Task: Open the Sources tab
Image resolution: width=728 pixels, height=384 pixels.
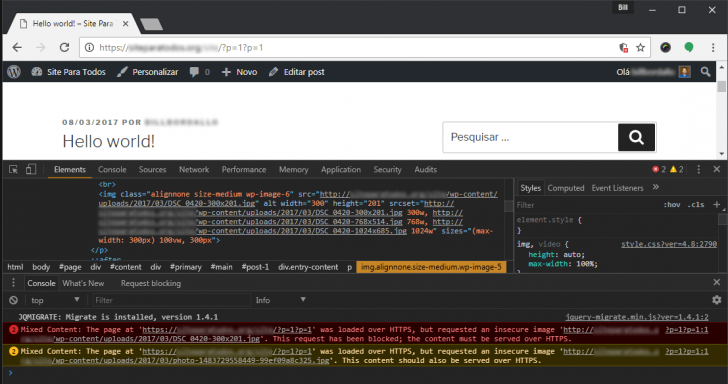Action: (x=152, y=169)
